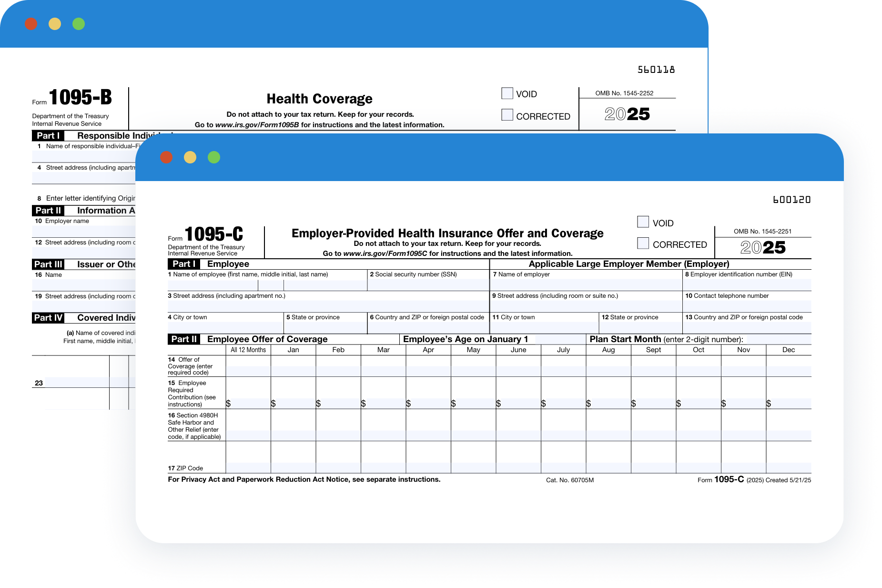Image resolution: width=882 pixels, height=588 pixels.
Task: Click Street address field 19 on Form 1095-B
Action: click(84, 306)
